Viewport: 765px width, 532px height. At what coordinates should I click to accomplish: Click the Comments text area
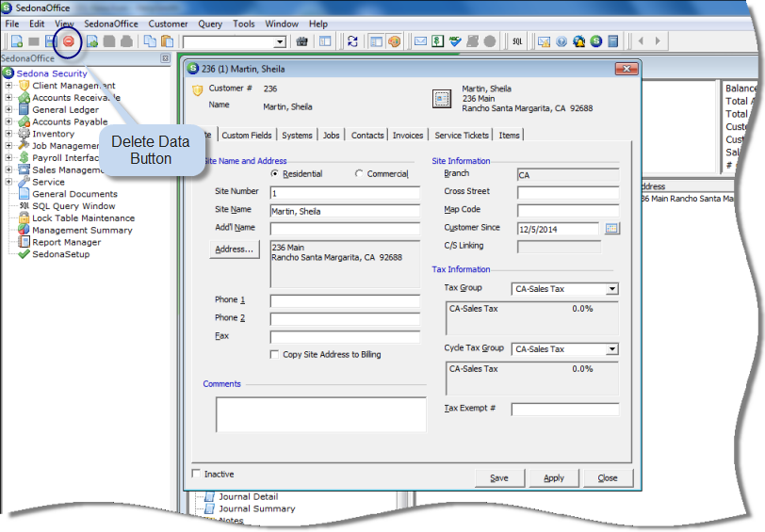(x=321, y=414)
